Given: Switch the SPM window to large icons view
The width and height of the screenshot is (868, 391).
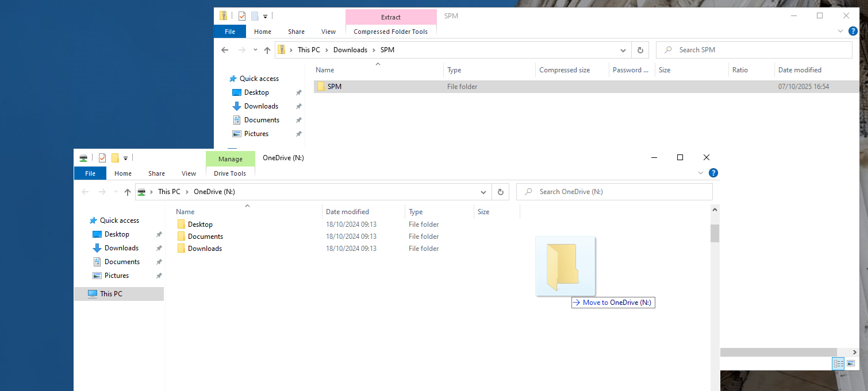Looking at the screenshot, I should point(851,363).
